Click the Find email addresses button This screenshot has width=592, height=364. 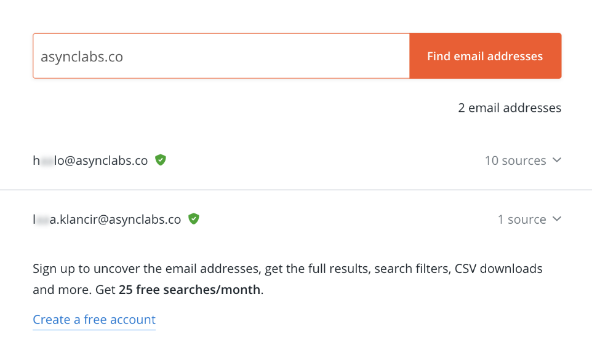485,56
